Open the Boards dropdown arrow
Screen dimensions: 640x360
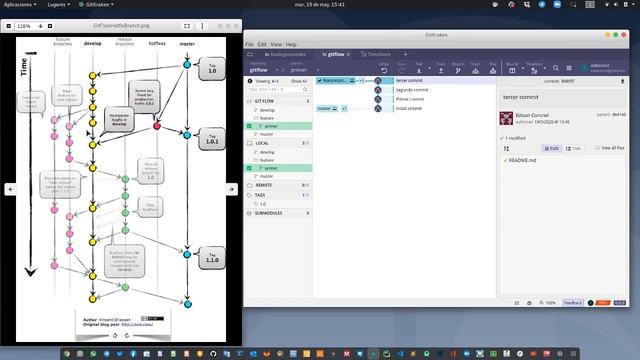(522, 68)
